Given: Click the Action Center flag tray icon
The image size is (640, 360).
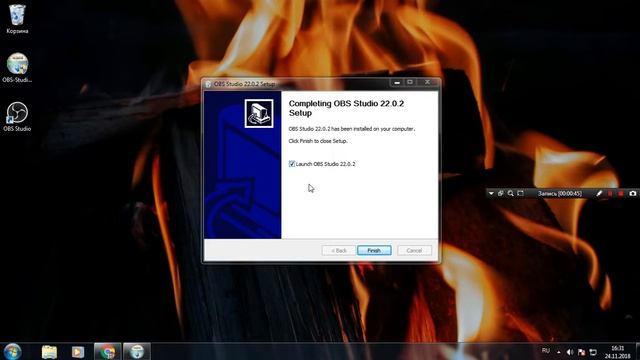Looking at the screenshot, I should [582, 352].
